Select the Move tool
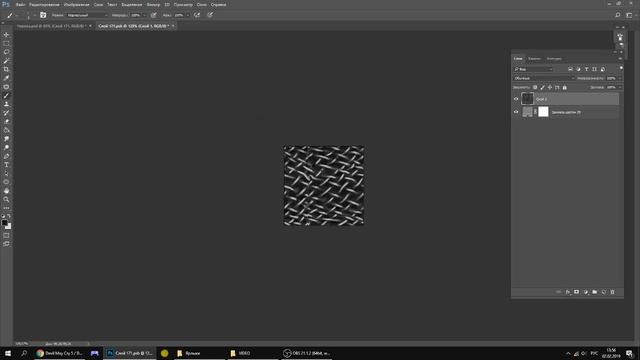This screenshot has width=640, height=360. click(x=6, y=35)
